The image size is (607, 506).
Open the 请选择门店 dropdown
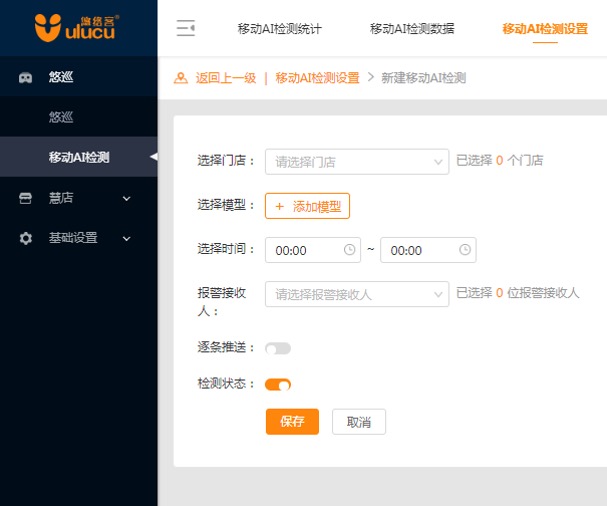[357, 161]
